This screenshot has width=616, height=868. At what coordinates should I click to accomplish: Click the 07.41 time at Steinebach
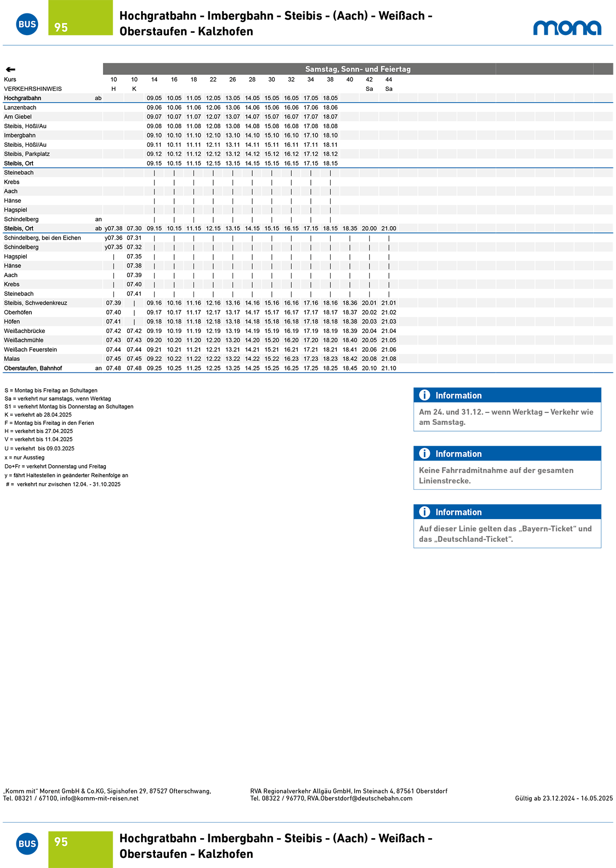point(134,294)
